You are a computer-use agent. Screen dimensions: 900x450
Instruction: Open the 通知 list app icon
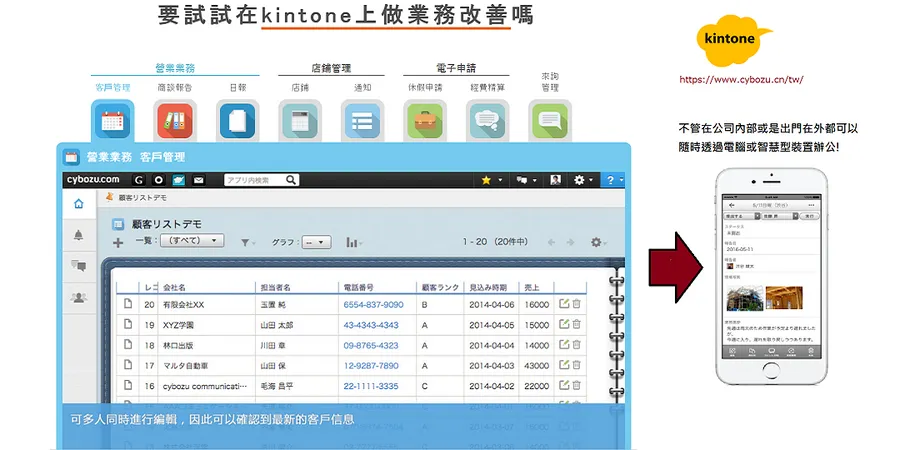click(362, 121)
